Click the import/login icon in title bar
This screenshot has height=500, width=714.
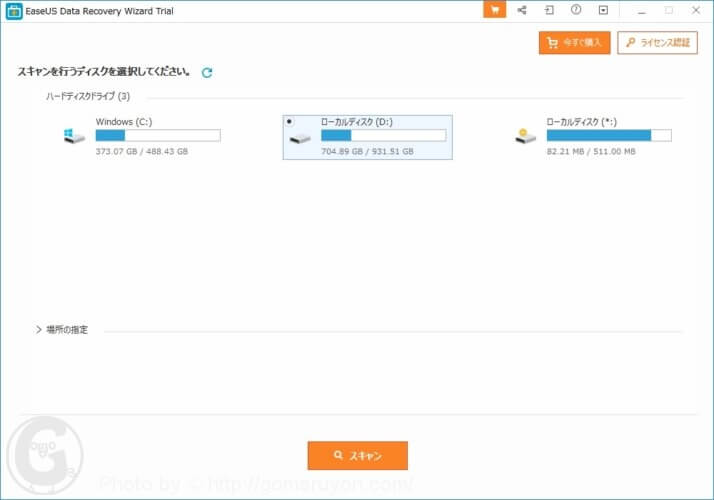tap(549, 10)
